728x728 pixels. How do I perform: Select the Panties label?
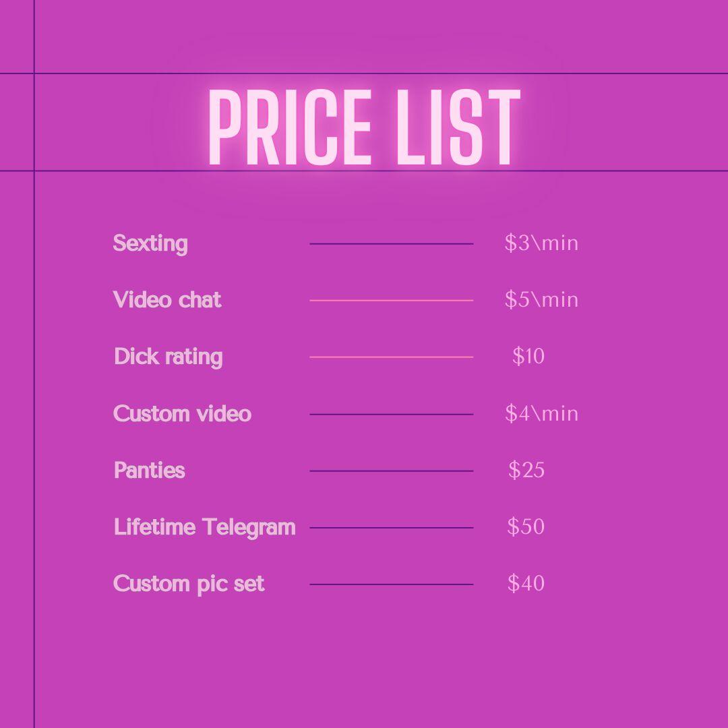(150, 471)
